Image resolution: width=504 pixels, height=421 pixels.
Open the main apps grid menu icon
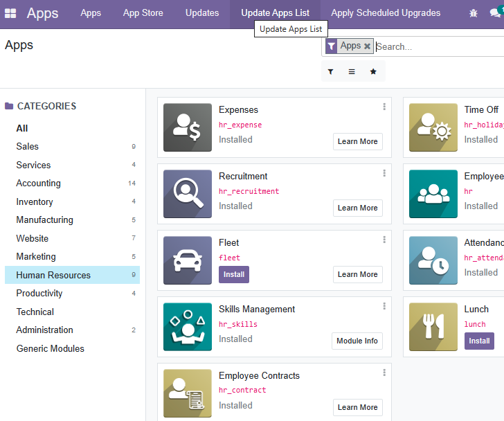click(x=10, y=13)
